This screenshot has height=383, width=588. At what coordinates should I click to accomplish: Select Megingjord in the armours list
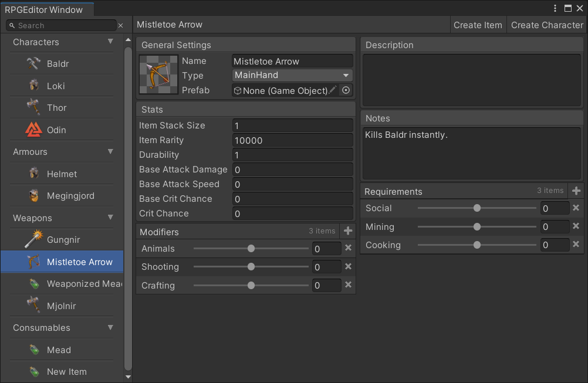pyautogui.click(x=62, y=196)
